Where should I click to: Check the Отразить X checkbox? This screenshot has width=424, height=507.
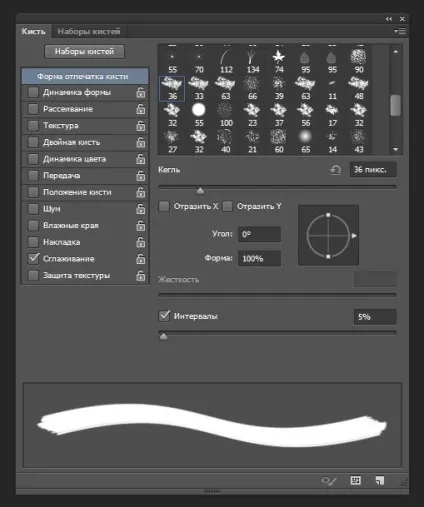(164, 206)
